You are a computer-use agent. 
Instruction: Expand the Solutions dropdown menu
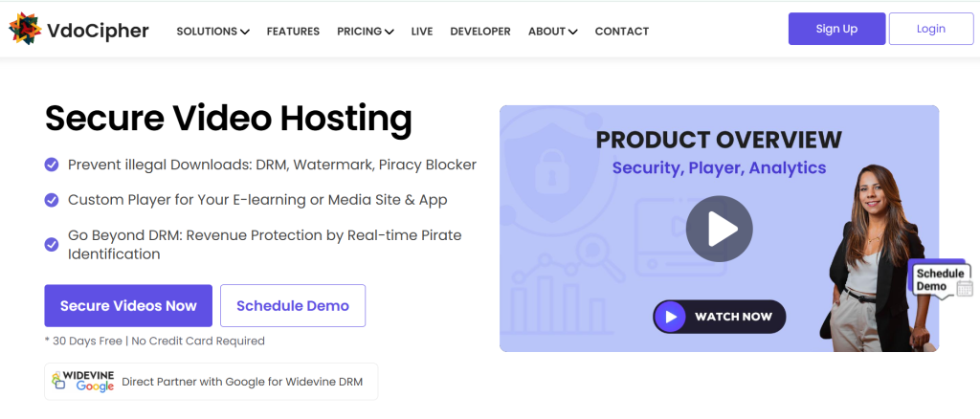point(213,32)
